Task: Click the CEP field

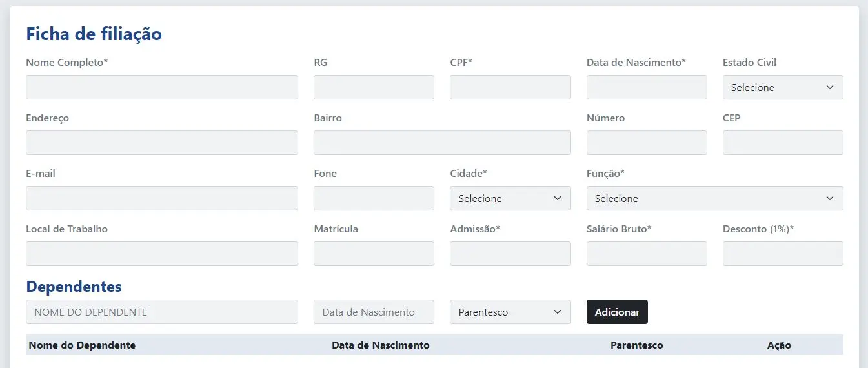Action: click(x=782, y=143)
